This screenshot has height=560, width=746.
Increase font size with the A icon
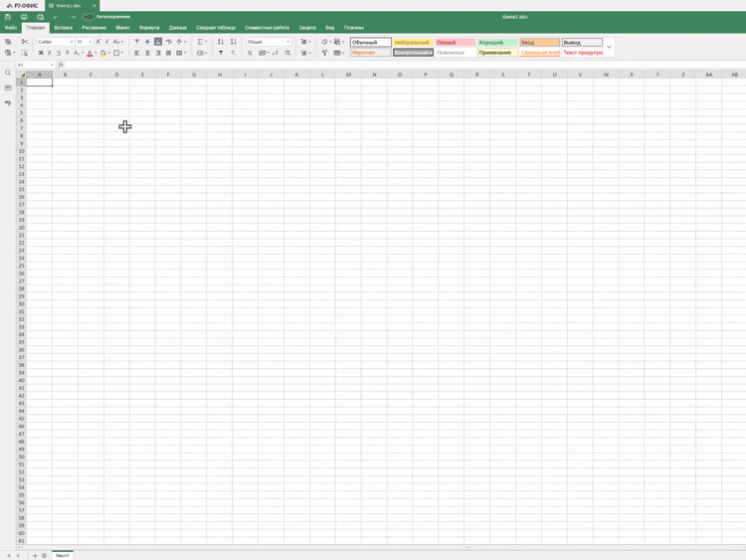pyautogui.click(x=98, y=42)
